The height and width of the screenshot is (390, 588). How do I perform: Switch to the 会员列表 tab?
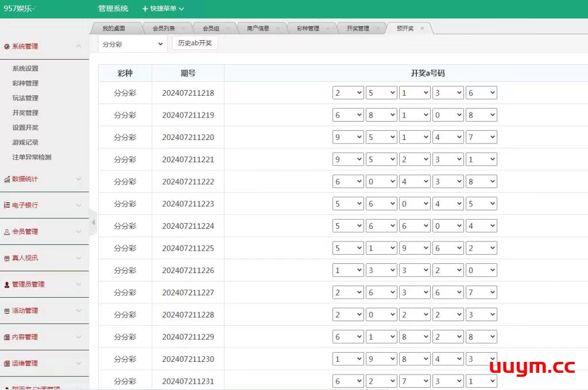[164, 29]
